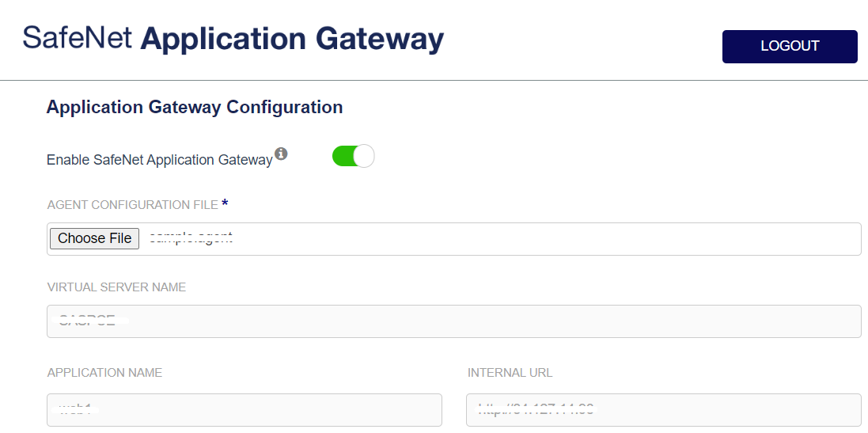Click the AGENT CONFIGURATION FILE label
The image size is (868, 433).
132,205
